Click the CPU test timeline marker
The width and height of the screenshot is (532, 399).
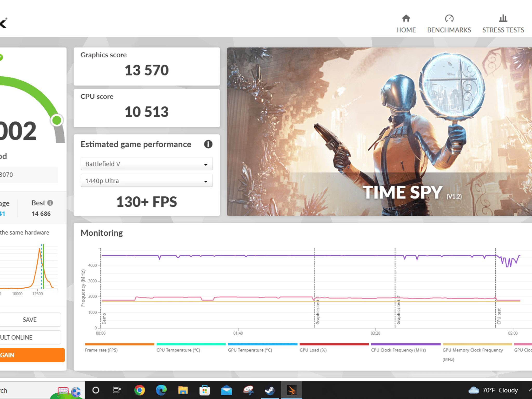(x=499, y=316)
